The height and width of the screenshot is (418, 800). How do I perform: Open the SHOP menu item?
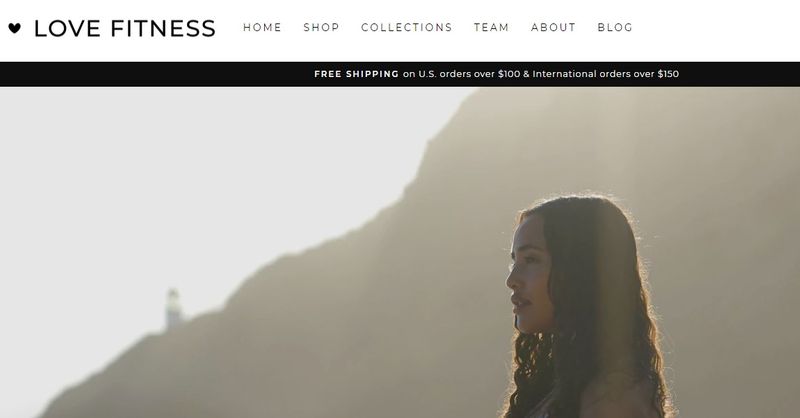(x=321, y=28)
